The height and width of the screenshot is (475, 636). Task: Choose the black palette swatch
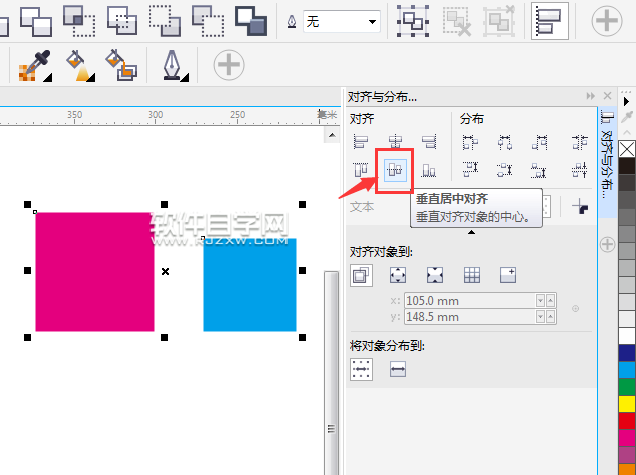pyautogui.click(x=627, y=166)
